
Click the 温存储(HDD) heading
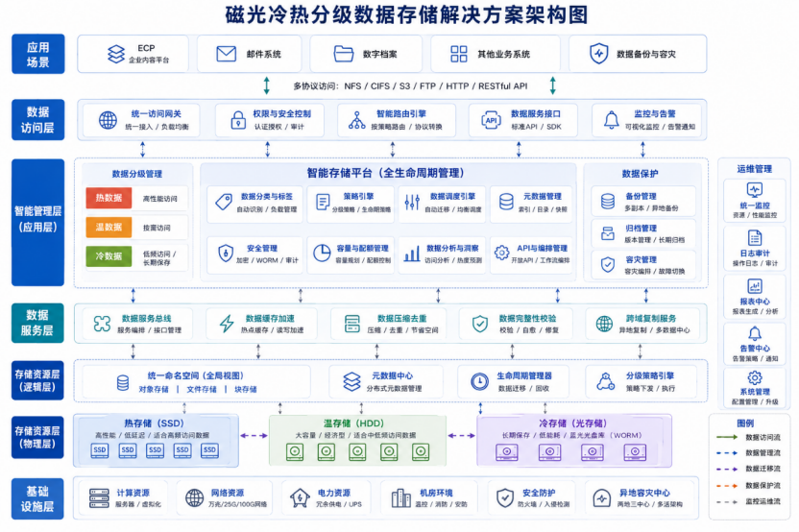[x=353, y=423]
